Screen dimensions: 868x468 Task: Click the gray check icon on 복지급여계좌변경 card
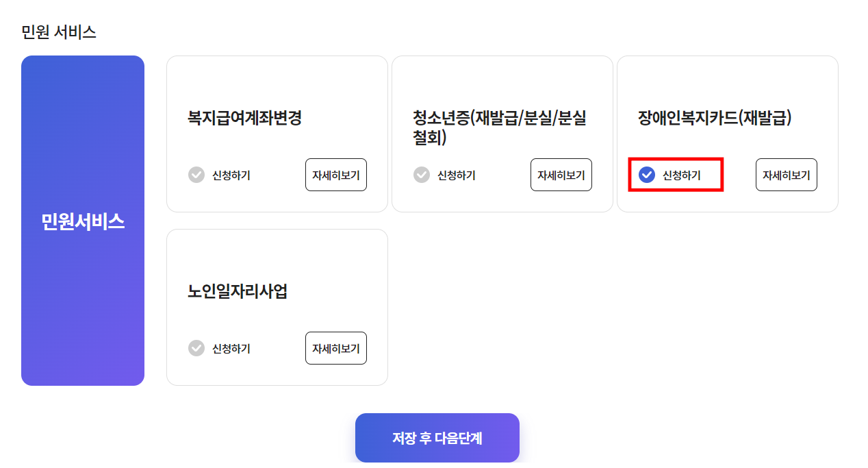(197, 175)
